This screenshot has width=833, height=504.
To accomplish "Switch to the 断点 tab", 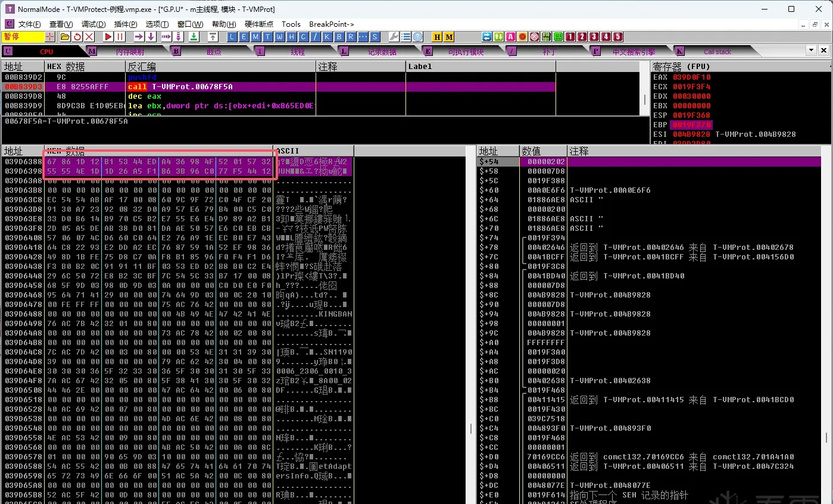I will pyautogui.click(x=214, y=52).
